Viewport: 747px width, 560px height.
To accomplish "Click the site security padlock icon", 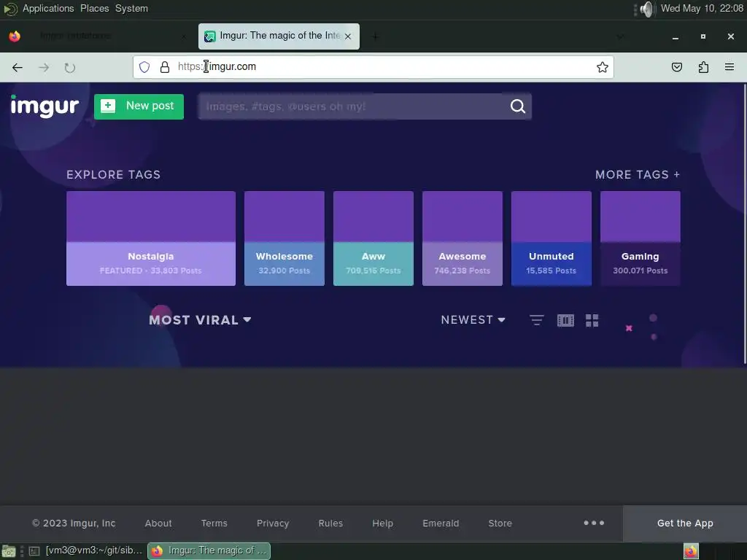I will coord(165,67).
